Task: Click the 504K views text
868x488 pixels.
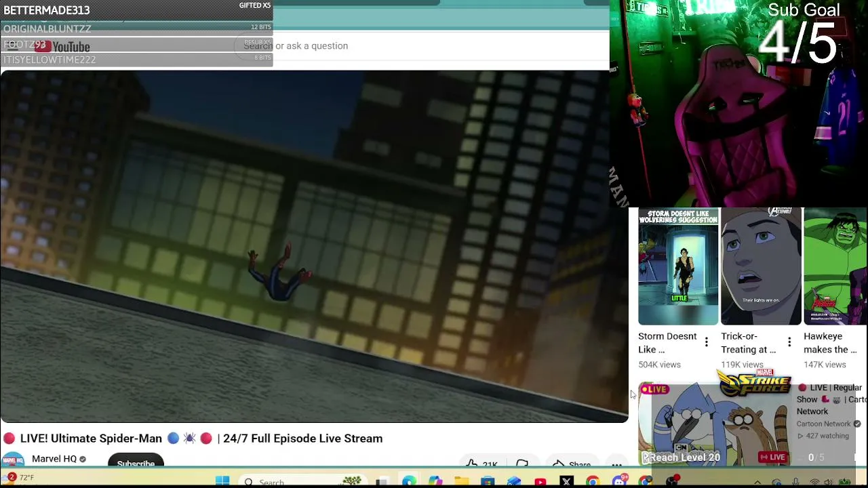Action: tap(659, 365)
